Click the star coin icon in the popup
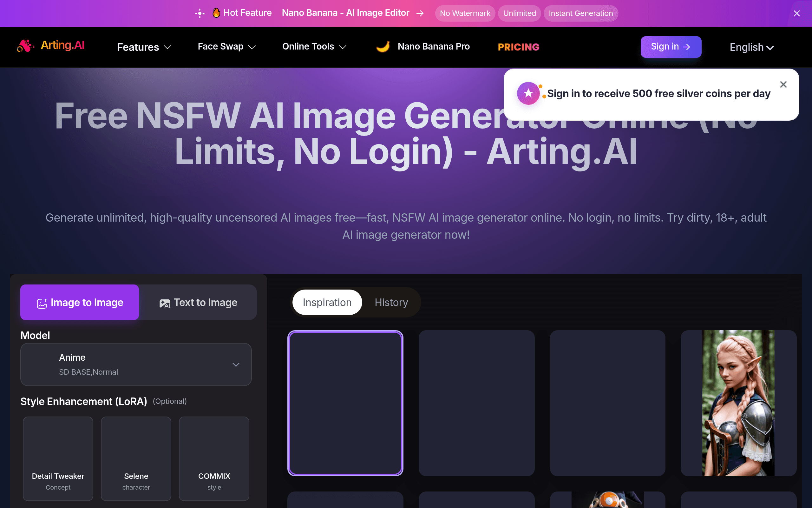Screen dimensions: 812x508 [x=528, y=93]
